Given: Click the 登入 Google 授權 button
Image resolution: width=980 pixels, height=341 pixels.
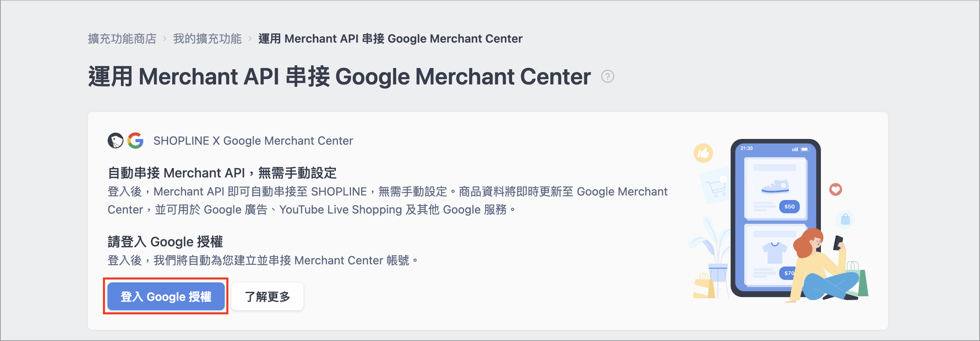Looking at the screenshot, I should 166,296.
